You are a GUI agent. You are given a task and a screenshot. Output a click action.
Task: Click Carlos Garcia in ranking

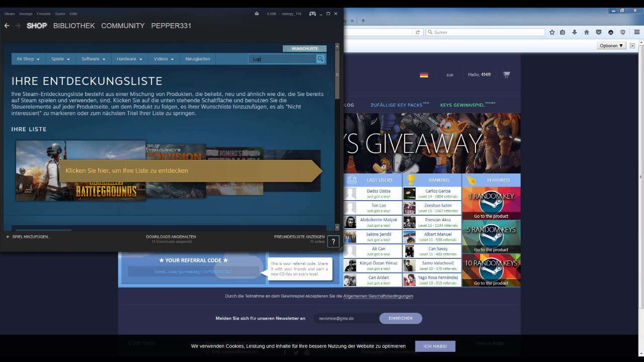click(438, 191)
